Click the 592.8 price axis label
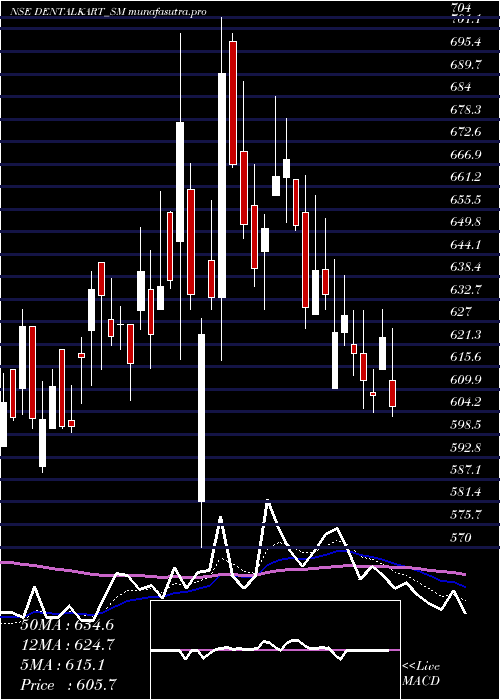Viewport: 500px width, 700px height. tap(466, 447)
